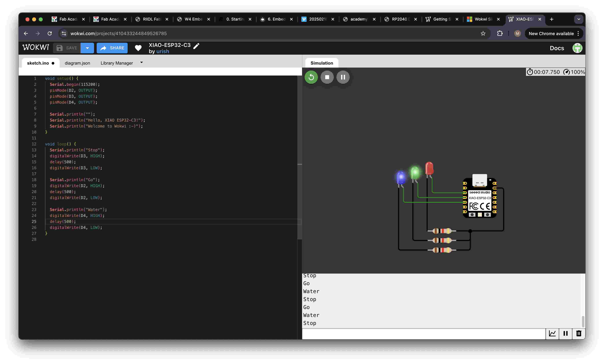Viewport: 604px width, 364px height.
Task: Go back with the browser back arrow
Action: point(26,33)
